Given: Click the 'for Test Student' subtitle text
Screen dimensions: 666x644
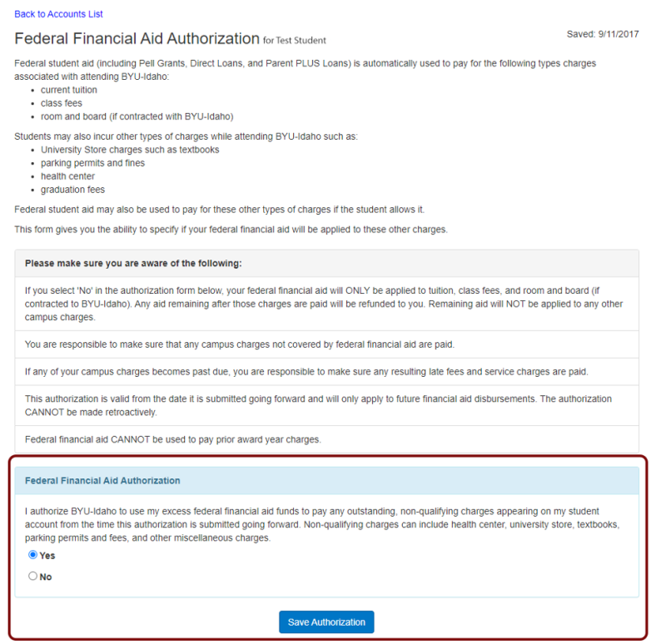Looking at the screenshot, I should pyautogui.click(x=295, y=40).
